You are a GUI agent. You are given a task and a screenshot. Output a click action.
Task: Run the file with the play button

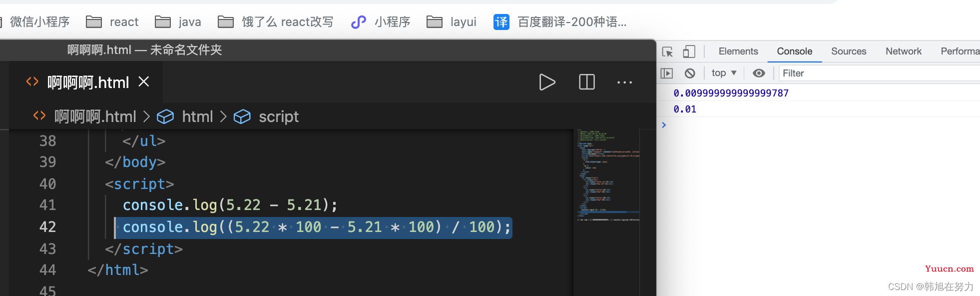coord(547,82)
